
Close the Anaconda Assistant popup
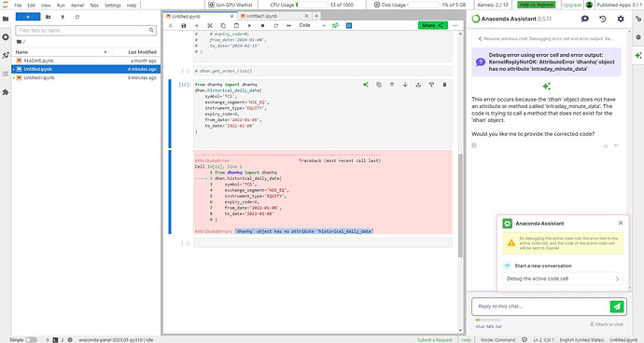point(621,223)
